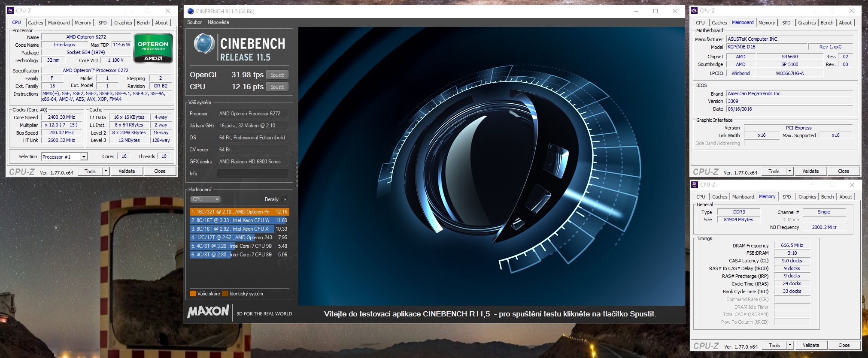Viewport: 868px width, 358px height.
Task: Select ranking row 4C/8T @ 2.80 Core i7
Action: tap(240, 255)
